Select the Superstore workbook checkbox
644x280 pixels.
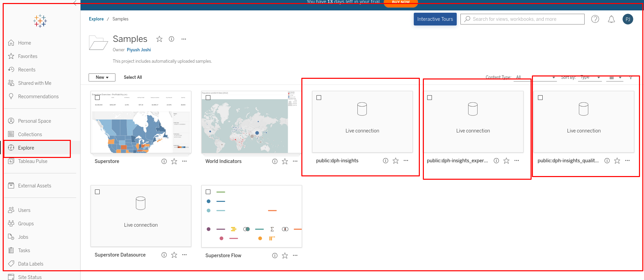click(x=97, y=98)
